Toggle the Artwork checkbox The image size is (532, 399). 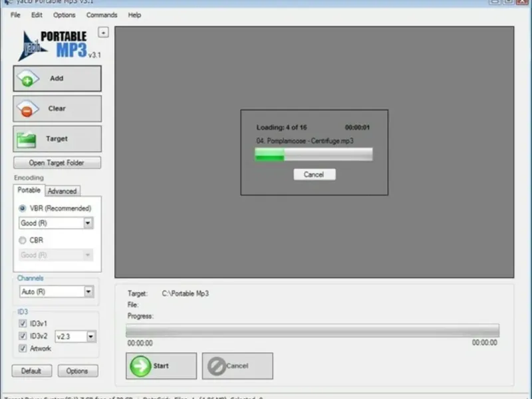(23, 348)
